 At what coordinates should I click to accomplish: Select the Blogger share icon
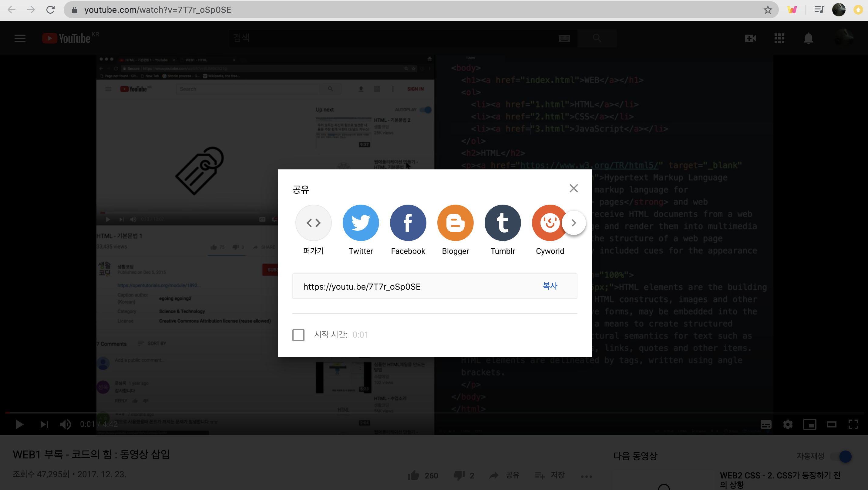point(455,223)
